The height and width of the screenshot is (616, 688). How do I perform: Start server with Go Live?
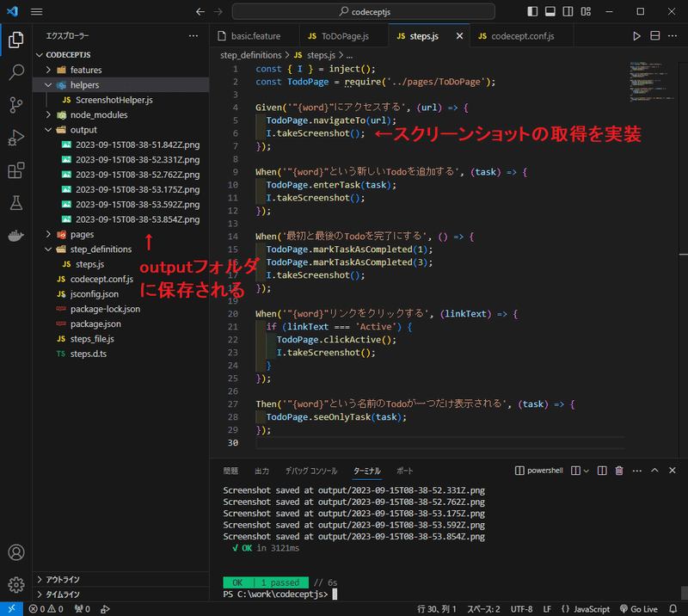(638, 609)
